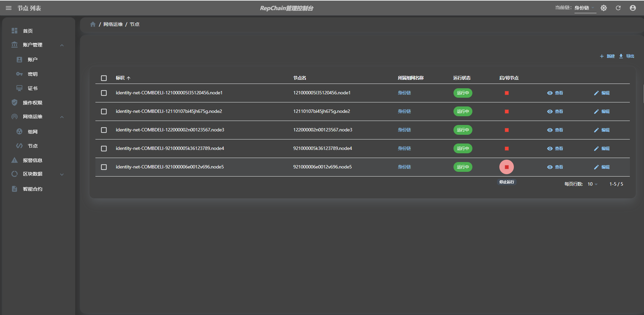Check the box for node5 row

tap(104, 167)
